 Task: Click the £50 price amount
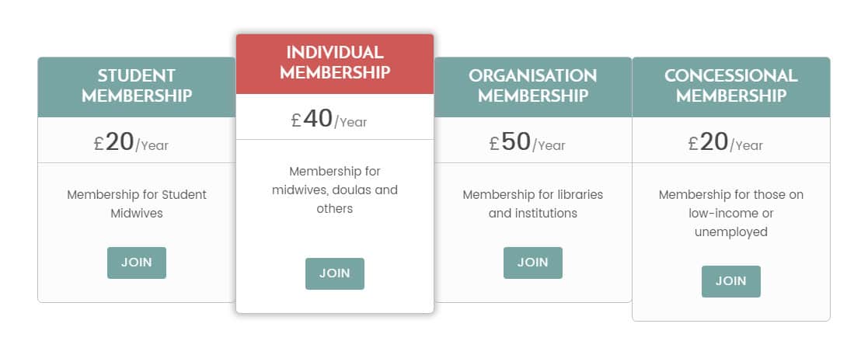(511, 142)
